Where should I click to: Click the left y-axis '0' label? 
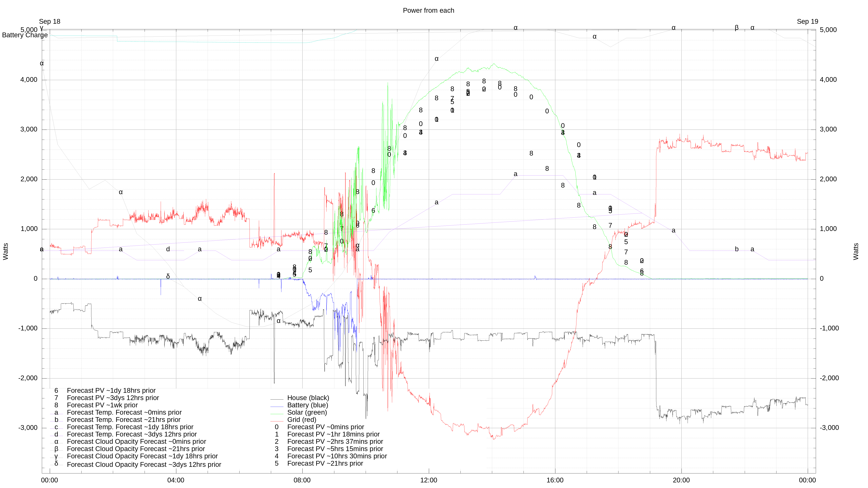click(35, 279)
